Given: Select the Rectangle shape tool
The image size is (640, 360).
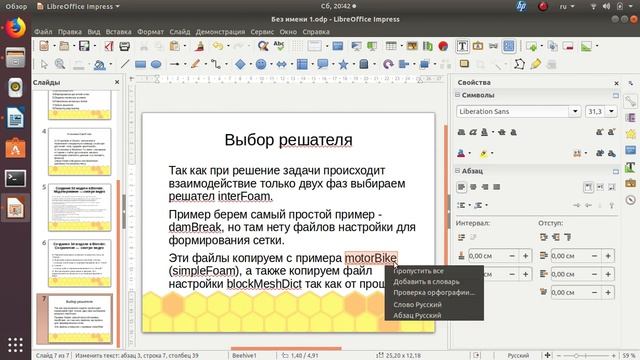Looking at the screenshot, I should pos(140,64).
